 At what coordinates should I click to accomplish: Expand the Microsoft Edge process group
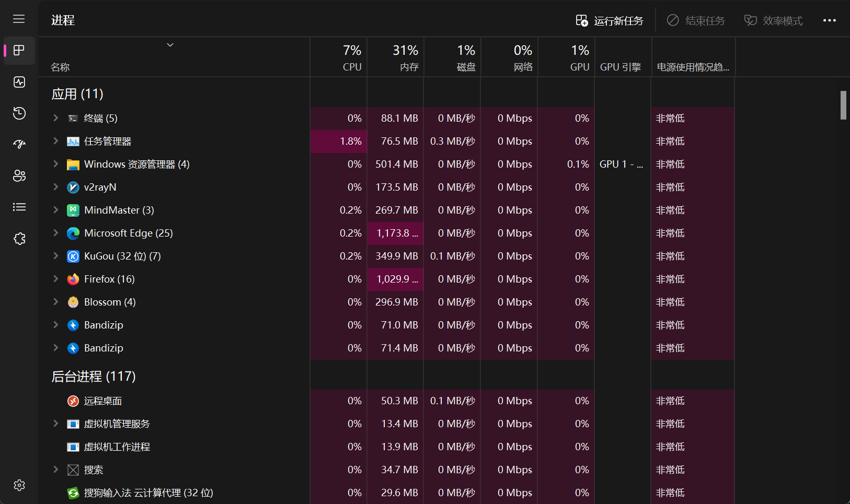(55, 233)
